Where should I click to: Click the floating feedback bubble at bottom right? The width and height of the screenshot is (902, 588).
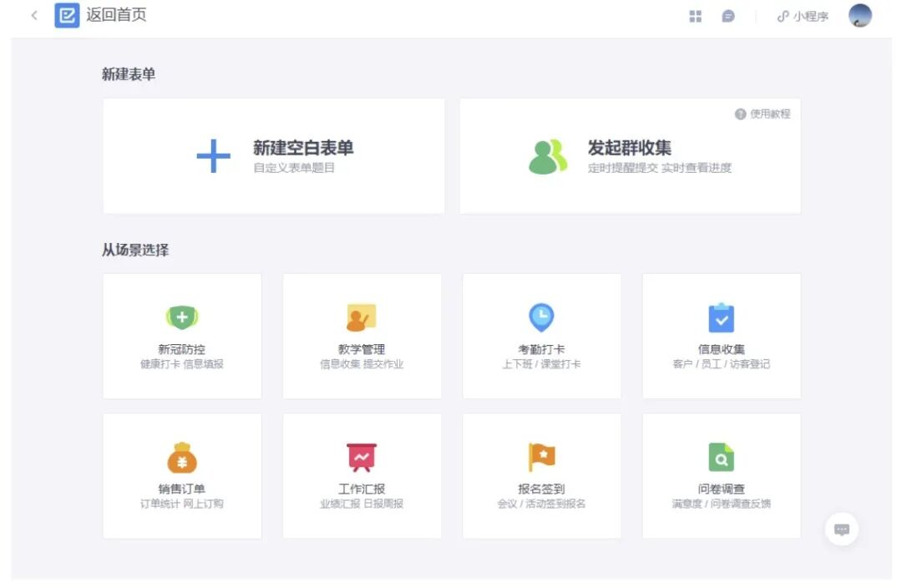(x=842, y=529)
